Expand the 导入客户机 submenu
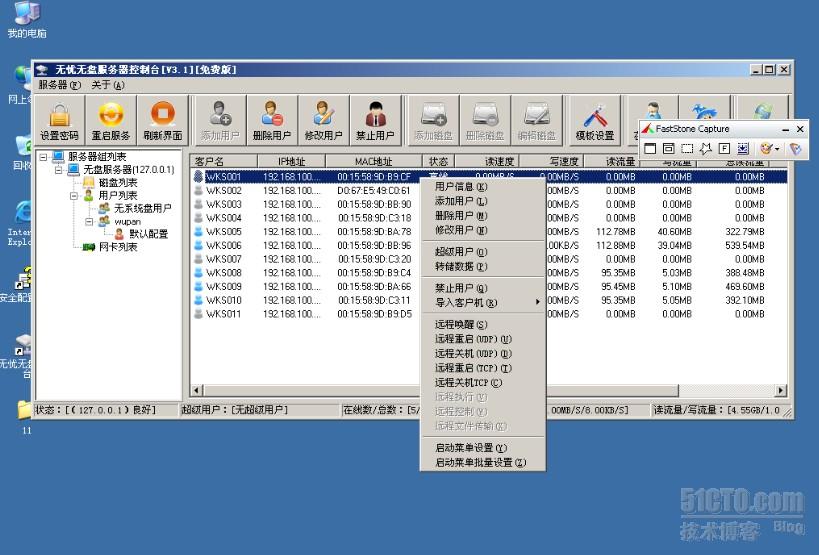The height and width of the screenshot is (555, 819). 483,302
